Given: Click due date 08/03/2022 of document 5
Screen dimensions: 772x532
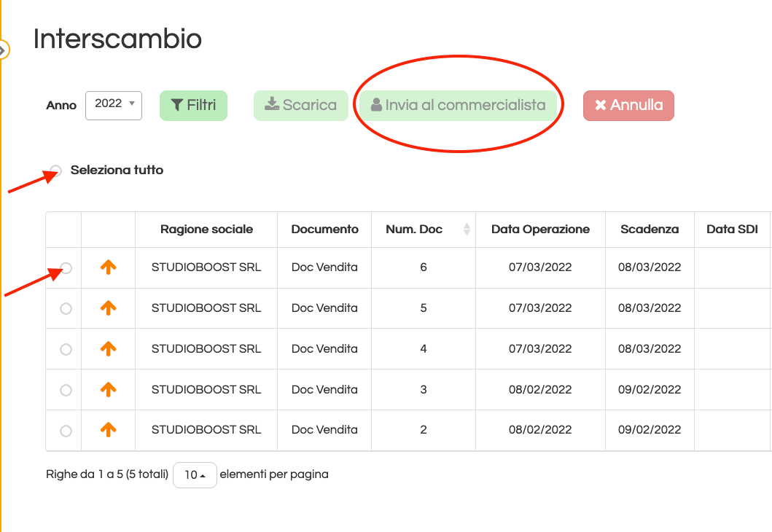Looking at the screenshot, I should 650,308.
